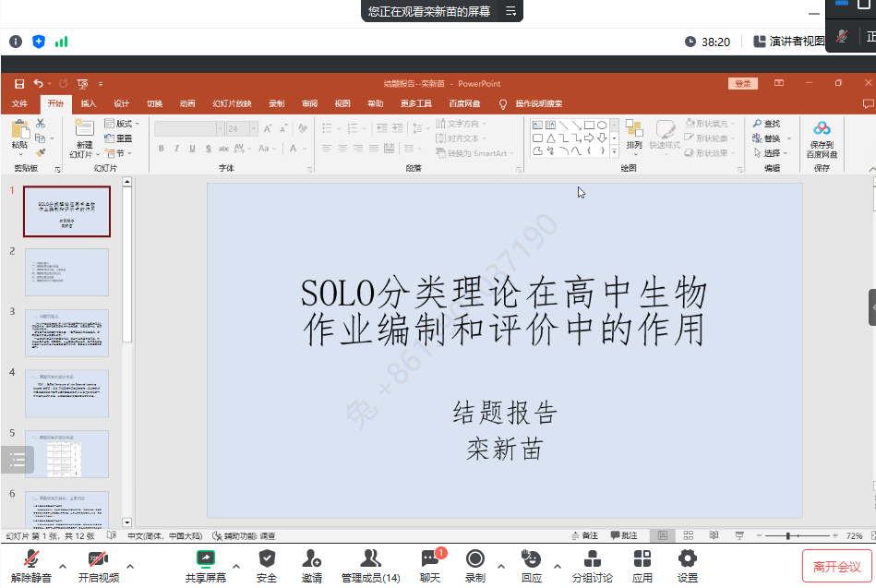876x588 pixels.
Task: Open the Design ribbon tab
Action: 121,103
